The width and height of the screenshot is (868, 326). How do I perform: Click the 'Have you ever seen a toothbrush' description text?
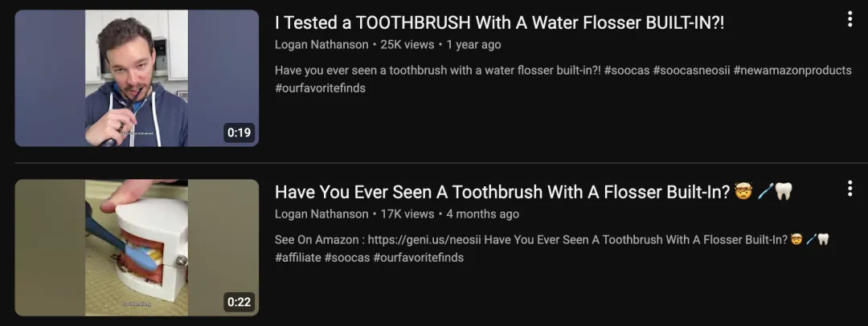(434, 71)
